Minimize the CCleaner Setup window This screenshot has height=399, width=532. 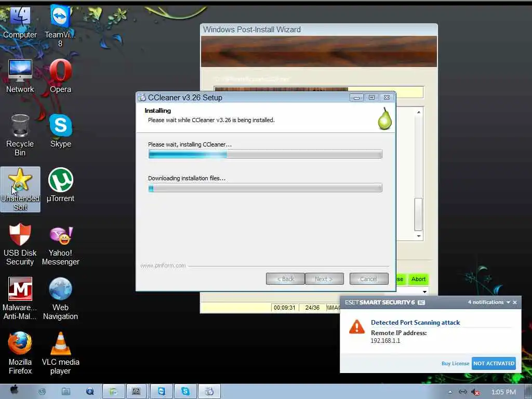356,98
